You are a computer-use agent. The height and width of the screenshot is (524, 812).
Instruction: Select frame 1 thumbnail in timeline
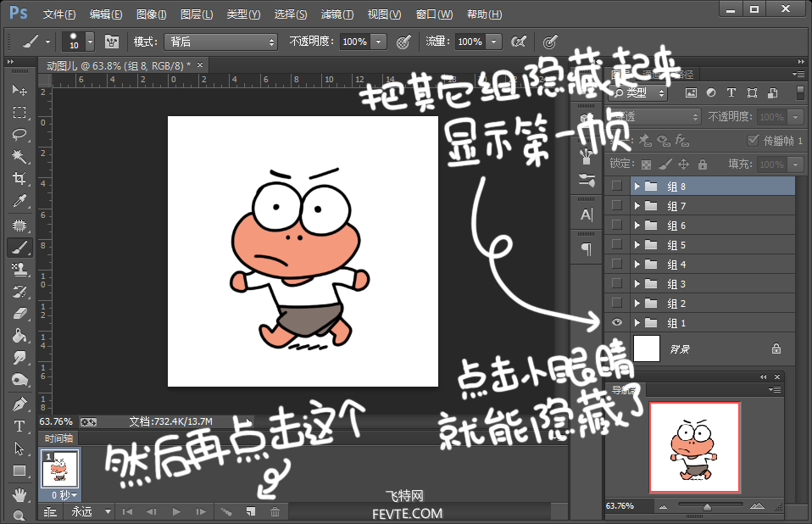(59, 469)
